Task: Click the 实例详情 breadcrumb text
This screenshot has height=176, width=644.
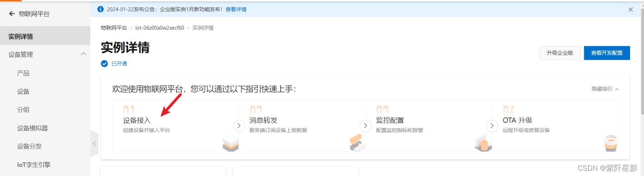Action: [203, 28]
